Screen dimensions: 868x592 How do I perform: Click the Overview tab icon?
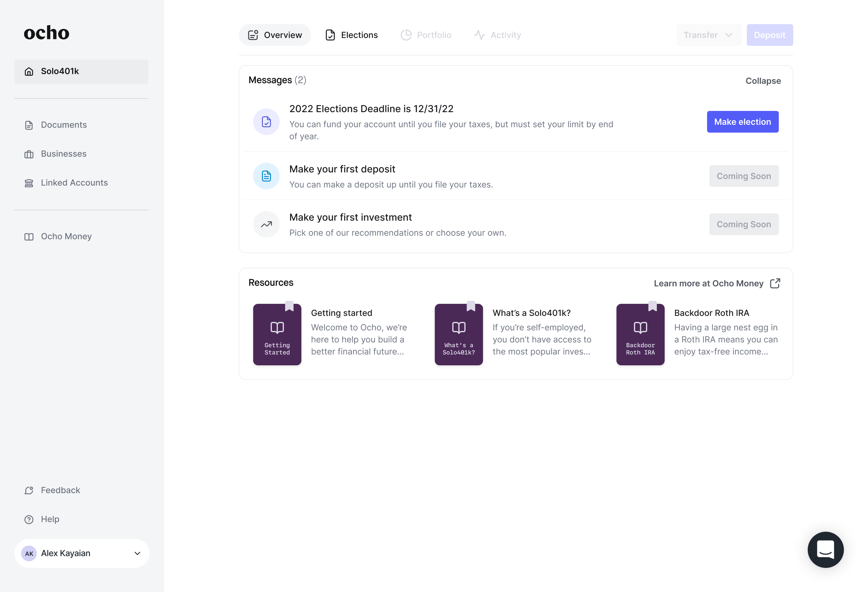click(253, 35)
